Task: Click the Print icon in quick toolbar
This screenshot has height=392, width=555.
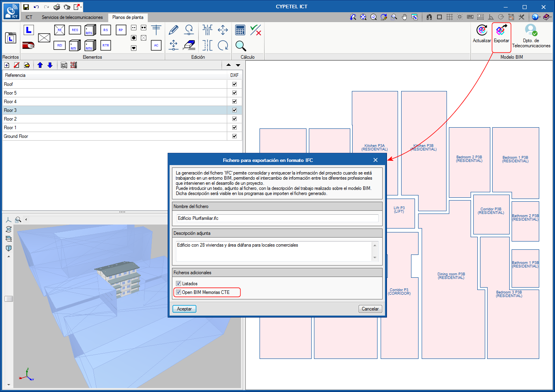Action: [57, 7]
